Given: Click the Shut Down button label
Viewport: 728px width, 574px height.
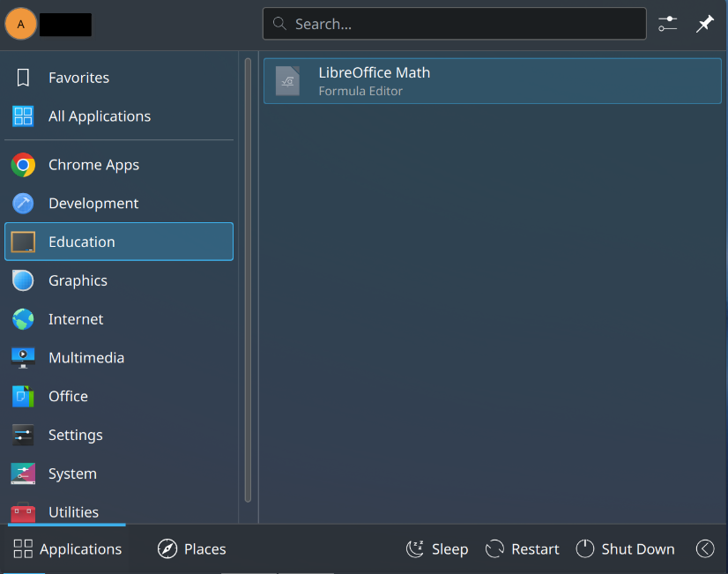Looking at the screenshot, I should 638,549.
